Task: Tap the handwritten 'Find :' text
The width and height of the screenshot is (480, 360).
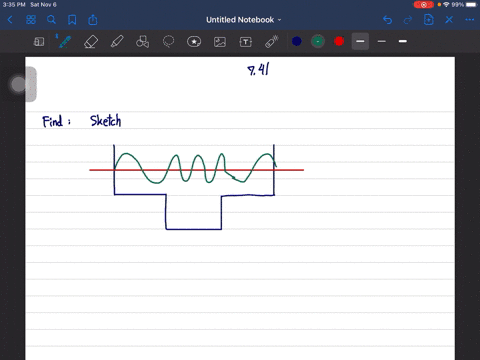Action: point(56,121)
